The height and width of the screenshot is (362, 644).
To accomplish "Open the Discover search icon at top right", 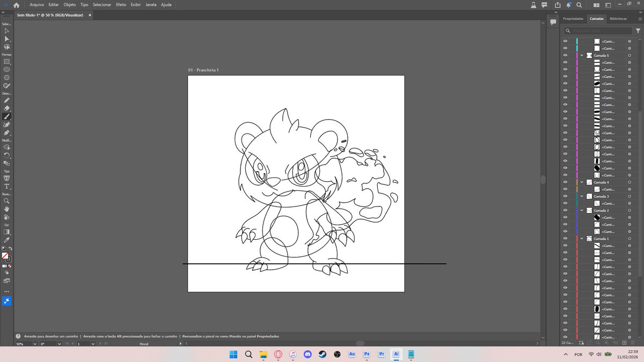I will pyautogui.click(x=580, y=5).
